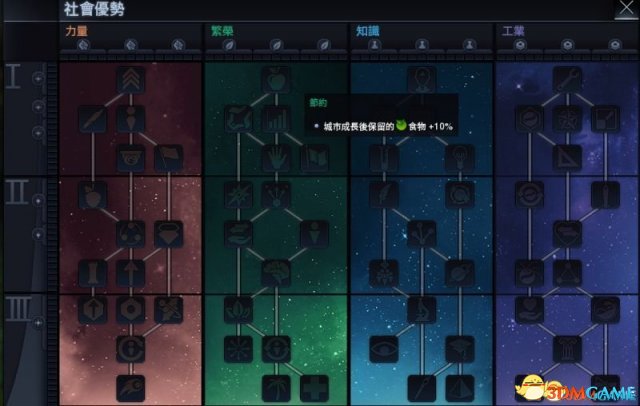Screen dimensions: 640x406
Task: Click the branching nodes perk in 知識
Action: [422, 234]
